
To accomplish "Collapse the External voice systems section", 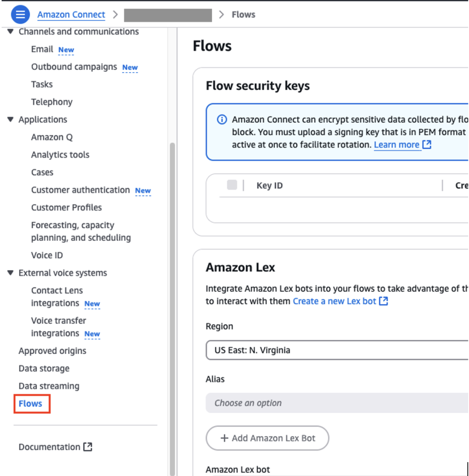I will (x=11, y=272).
